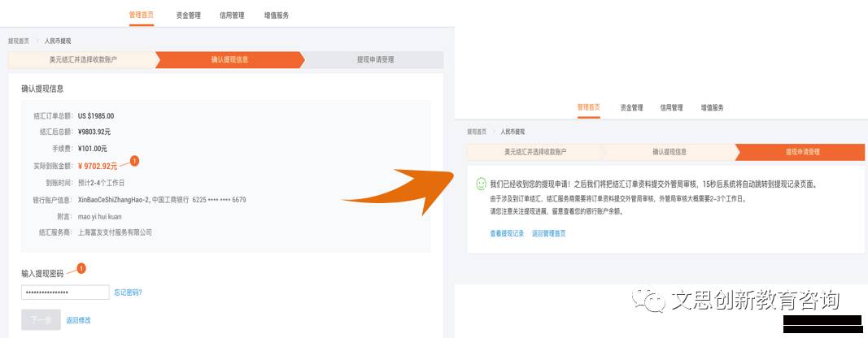Click 返回管理首页 link
Image resolution: width=868 pixels, height=338 pixels.
click(548, 233)
